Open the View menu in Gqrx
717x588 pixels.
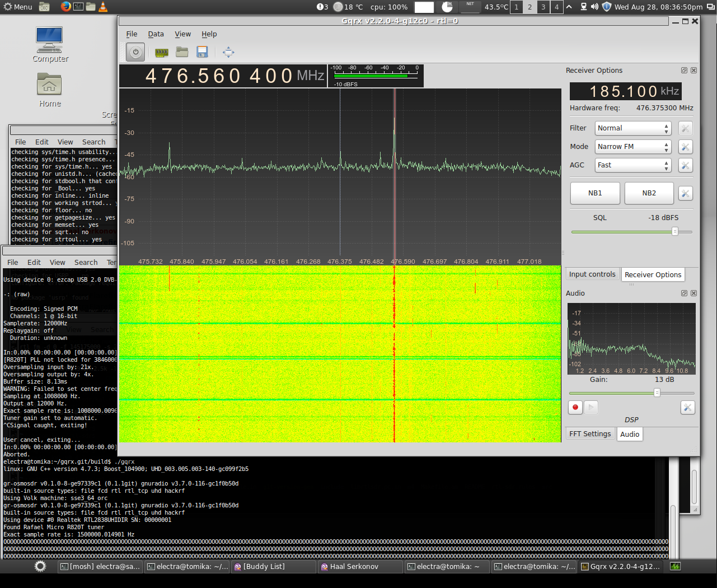182,34
